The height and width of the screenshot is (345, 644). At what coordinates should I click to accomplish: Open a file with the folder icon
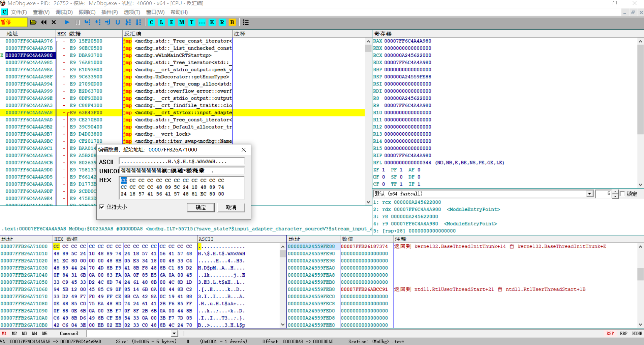[x=33, y=22]
